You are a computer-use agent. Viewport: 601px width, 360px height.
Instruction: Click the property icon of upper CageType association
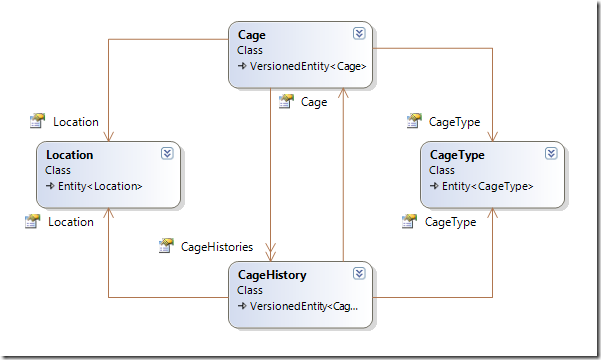pos(414,121)
